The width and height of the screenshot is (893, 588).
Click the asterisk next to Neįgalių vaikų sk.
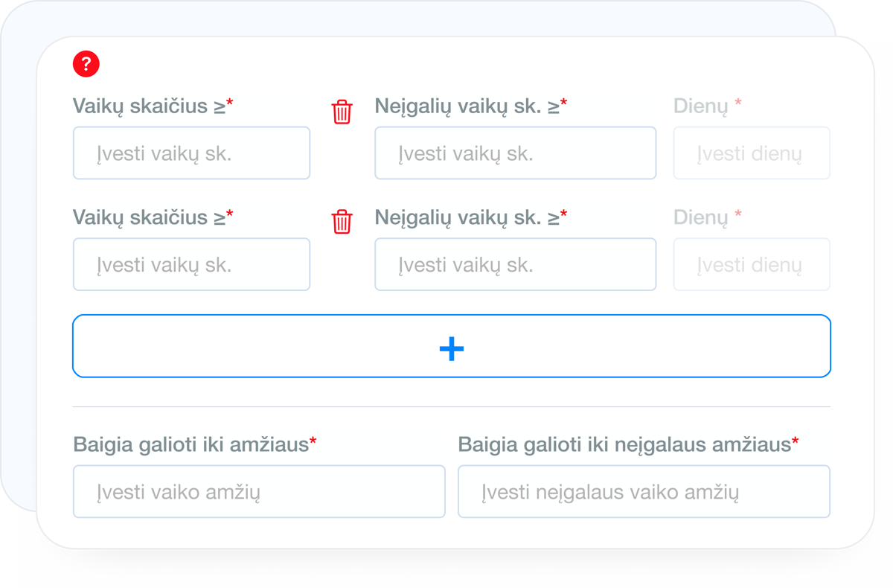pos(564,100)
